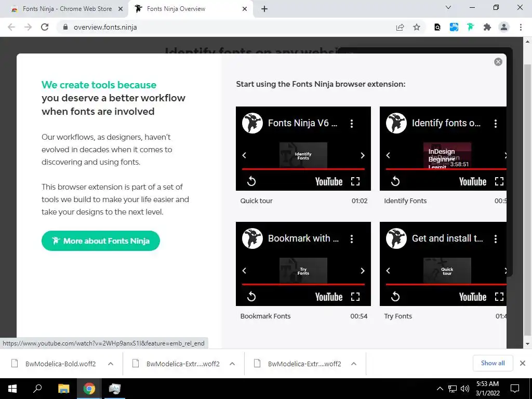
Task: Click channel avatar on Identify fonts video
Action: (396, 123)
